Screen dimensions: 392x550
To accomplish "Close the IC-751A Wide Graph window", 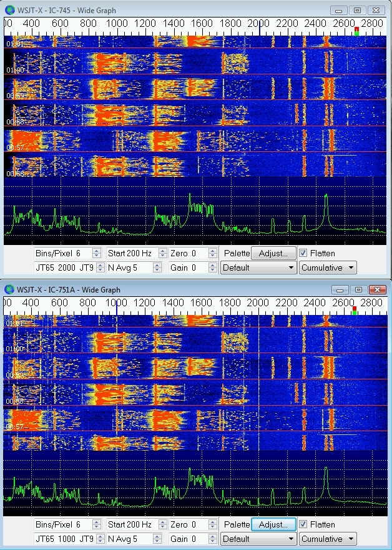I will coord(376,289).
